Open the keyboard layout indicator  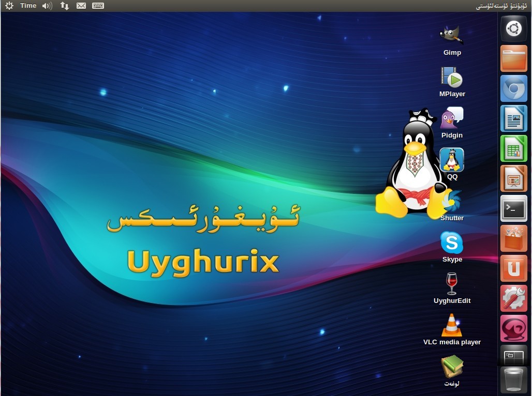coord(98,6)
